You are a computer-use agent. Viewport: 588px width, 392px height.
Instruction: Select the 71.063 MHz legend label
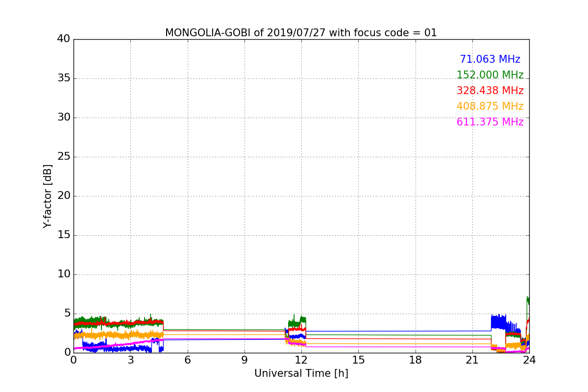(490, 59)
